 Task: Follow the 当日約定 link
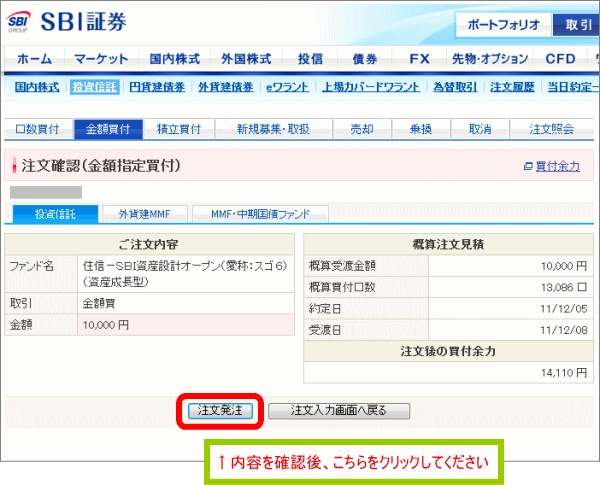[573, 87]
